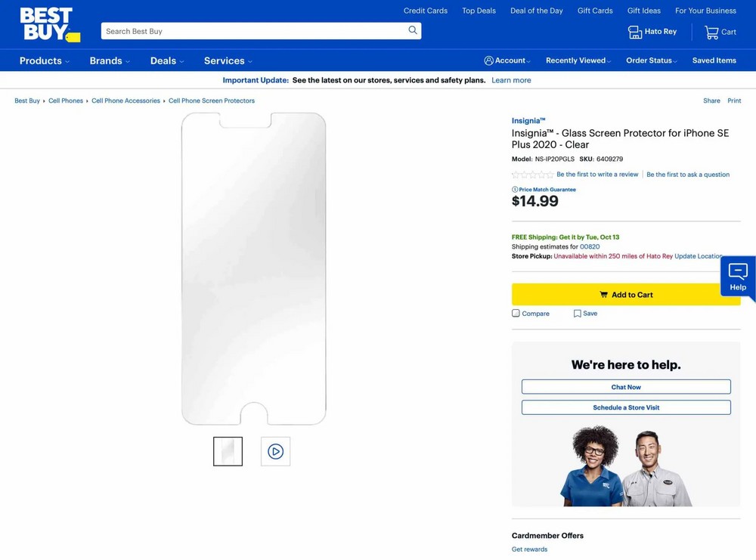756x560 pixels.
Task: Click the Save bookmark icon
Action: pyautogui.click(x=577, y=314)
